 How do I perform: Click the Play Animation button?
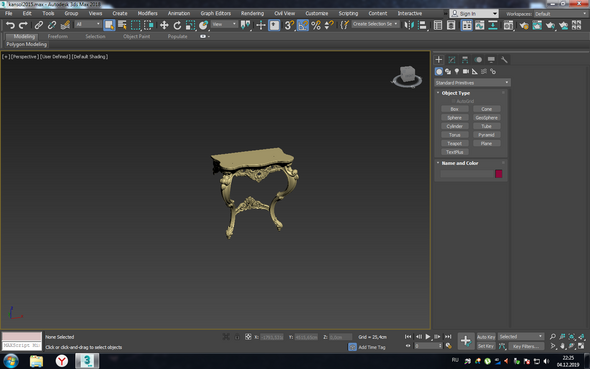(x=428, y=337)
